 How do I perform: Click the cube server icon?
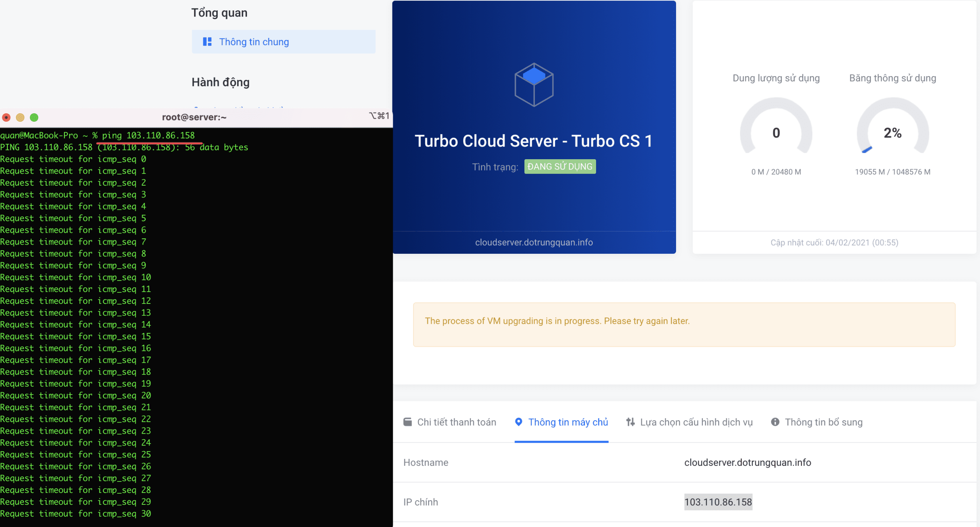click(x=534, y=85)
